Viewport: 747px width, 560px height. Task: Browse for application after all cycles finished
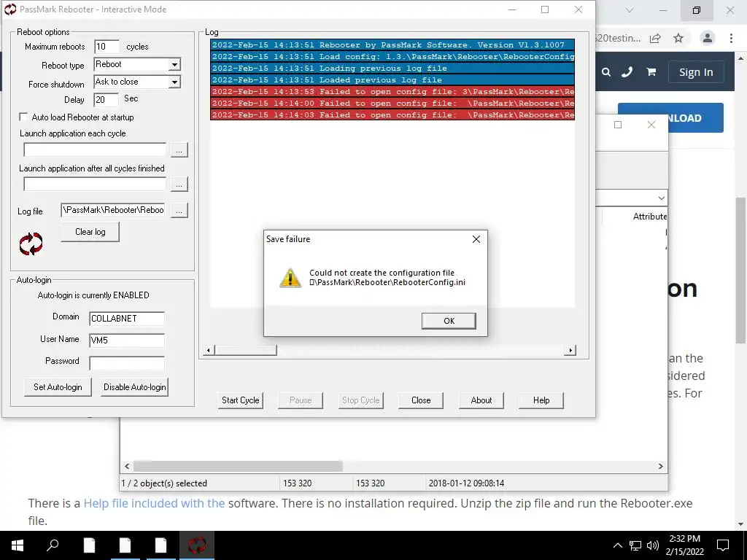(x=179, y=184)
